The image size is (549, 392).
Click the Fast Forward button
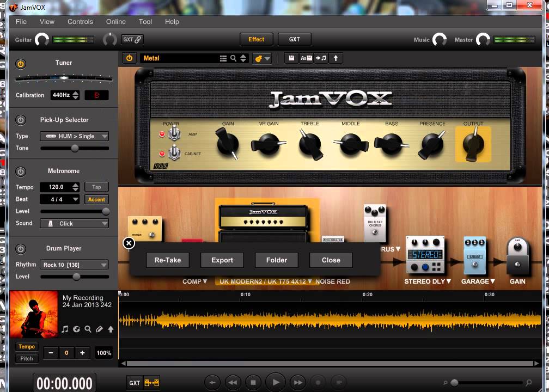click(297, 383)
